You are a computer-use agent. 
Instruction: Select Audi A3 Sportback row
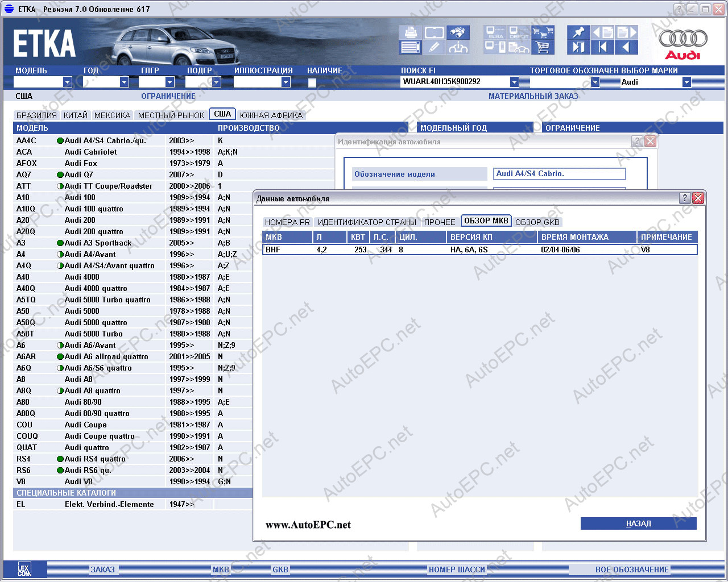[133, 243]
